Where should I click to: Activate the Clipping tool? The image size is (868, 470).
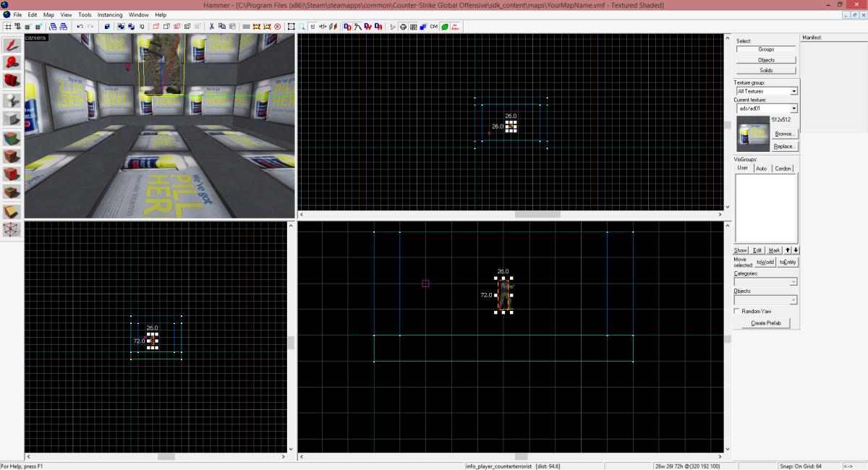pyautogui.click(x=12, y=212)
